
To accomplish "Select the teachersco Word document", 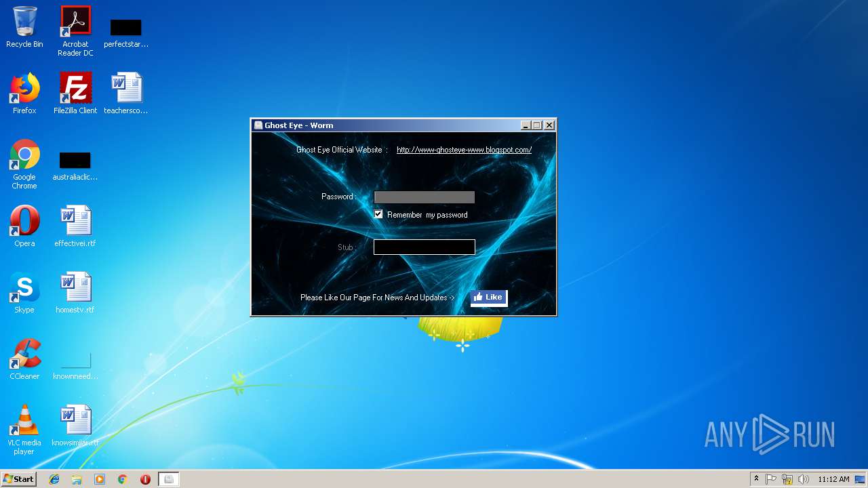I will (x=126, y=94).
